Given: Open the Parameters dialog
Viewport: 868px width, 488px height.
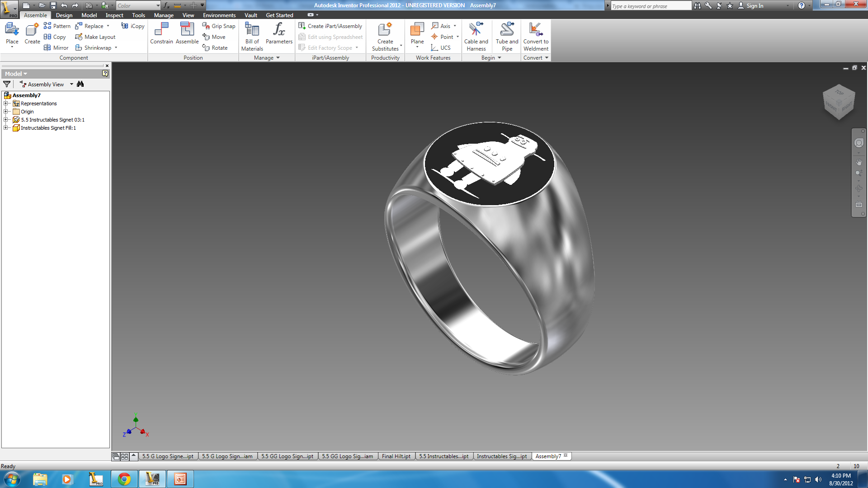Looking at the screenshot, I should coord(279,33).
